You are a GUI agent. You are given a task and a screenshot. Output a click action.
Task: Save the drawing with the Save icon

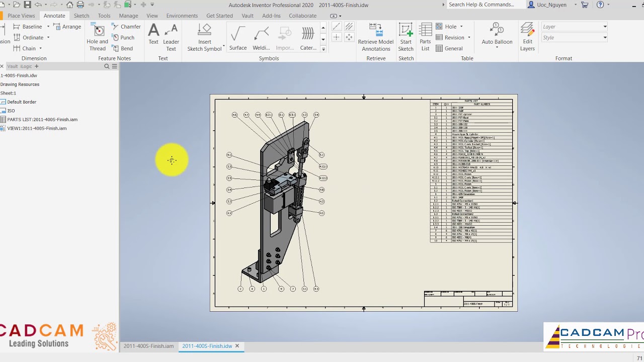(x=27, y=5)
